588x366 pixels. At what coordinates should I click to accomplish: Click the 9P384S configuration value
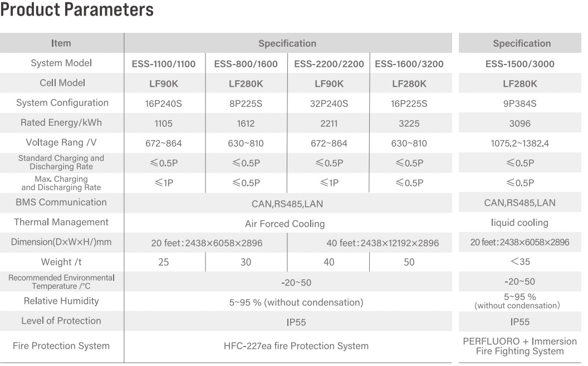(520, 104)
